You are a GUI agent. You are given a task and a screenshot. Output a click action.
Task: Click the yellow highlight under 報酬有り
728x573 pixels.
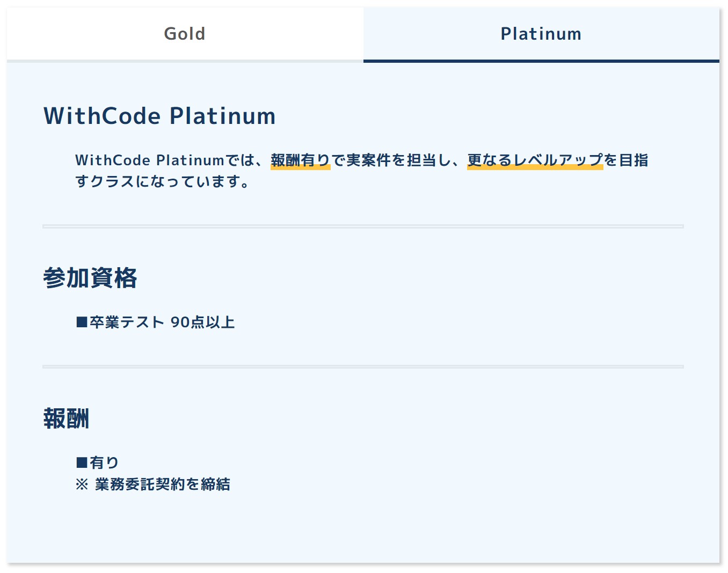click(300, 167)
